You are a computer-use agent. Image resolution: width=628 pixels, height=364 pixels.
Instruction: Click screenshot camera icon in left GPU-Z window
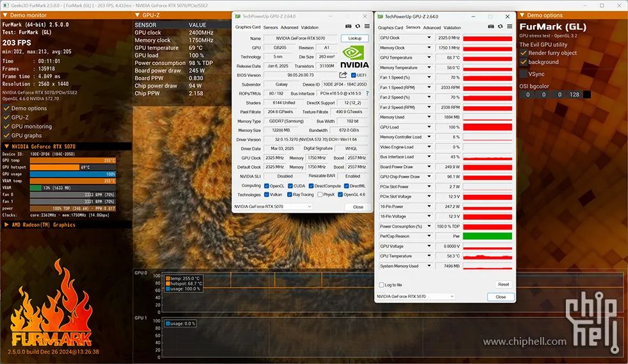(x=349, y=26)
